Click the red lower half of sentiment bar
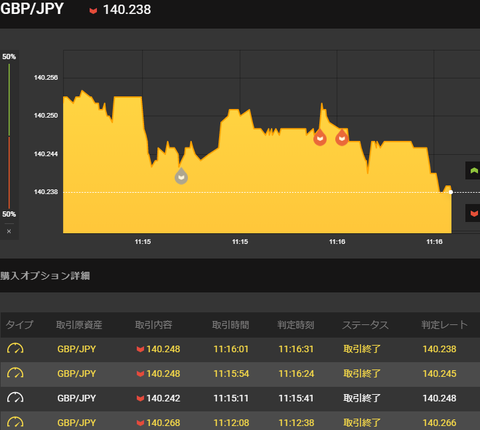The height and width of the screenshot is (430, 480). pyautogui.click(x=9, y=172)
